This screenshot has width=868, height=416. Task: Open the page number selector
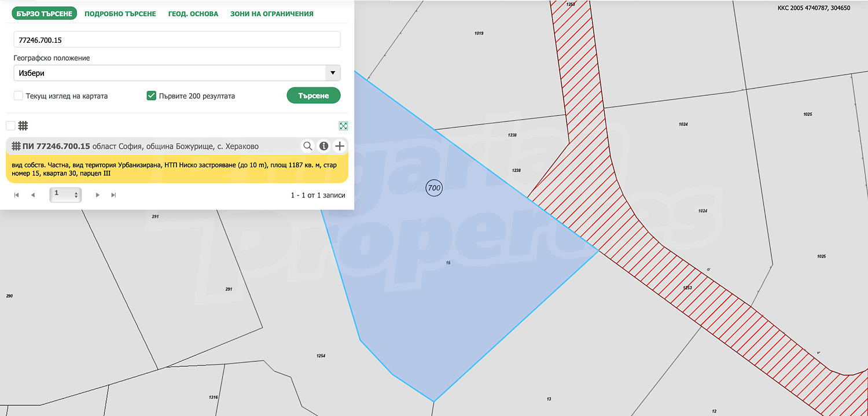click(x=65, y=195)
